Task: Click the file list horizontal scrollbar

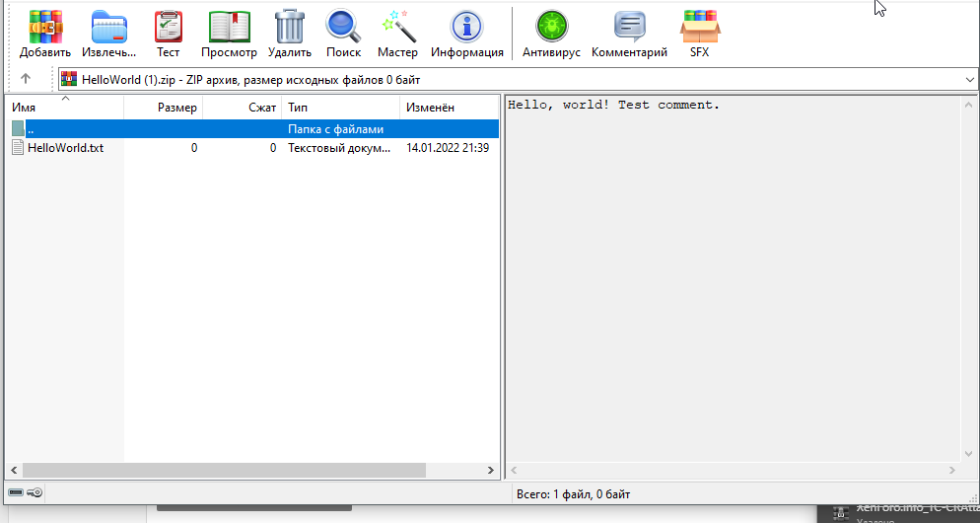Action: pyautogui.click(x=224, y=471)
